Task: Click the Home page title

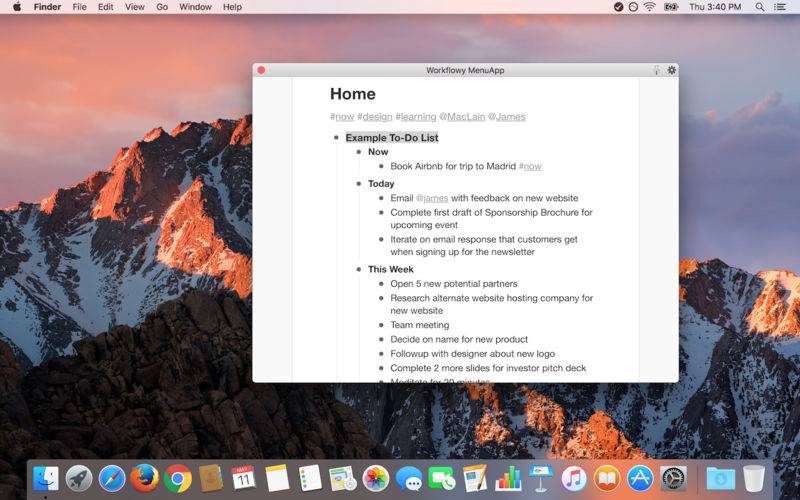Action: (x=353, y=94)
